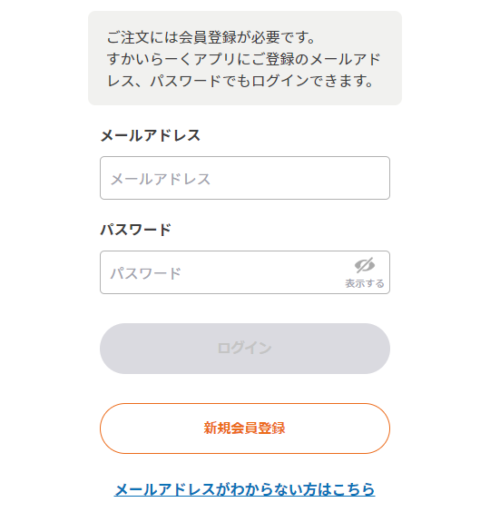Click the crossed-out eye icon in password field
This screenshot has width=500, height=512.
pos(364,265)
